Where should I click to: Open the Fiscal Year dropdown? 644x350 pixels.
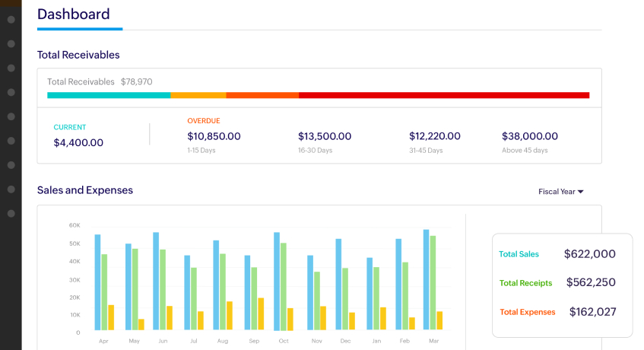pyautogui.click(x=560, y=192)
